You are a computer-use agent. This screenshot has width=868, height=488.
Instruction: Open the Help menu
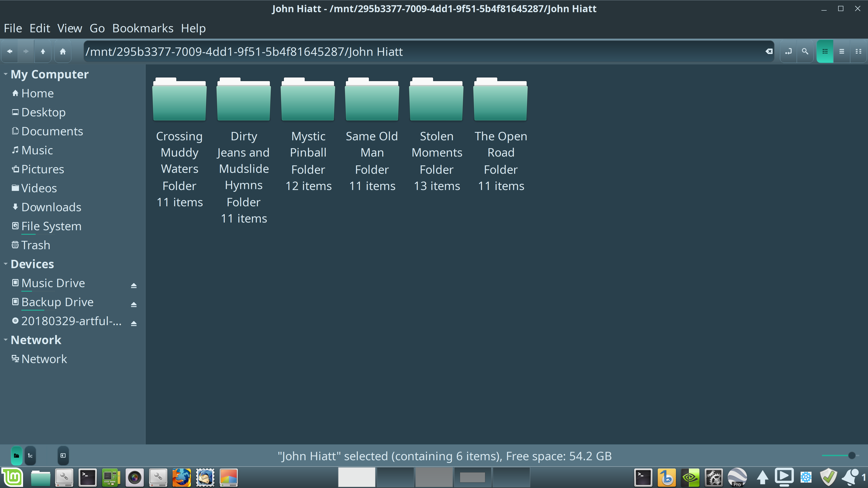click(x=193, y=28)
